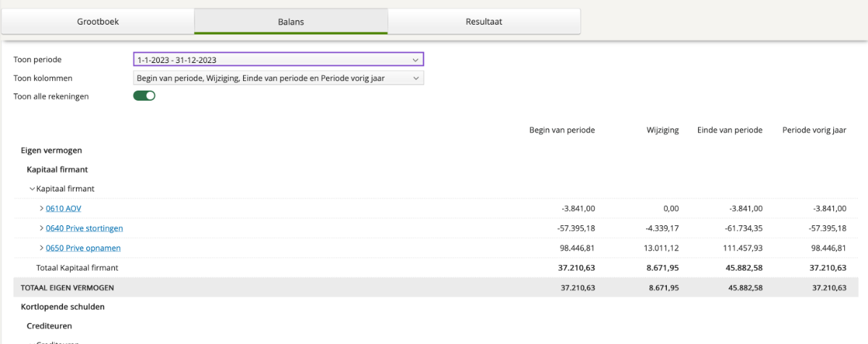Viewport: 868px width, 344px height.
Task: Select the Balans tab
Action: [x=291, y=22]
